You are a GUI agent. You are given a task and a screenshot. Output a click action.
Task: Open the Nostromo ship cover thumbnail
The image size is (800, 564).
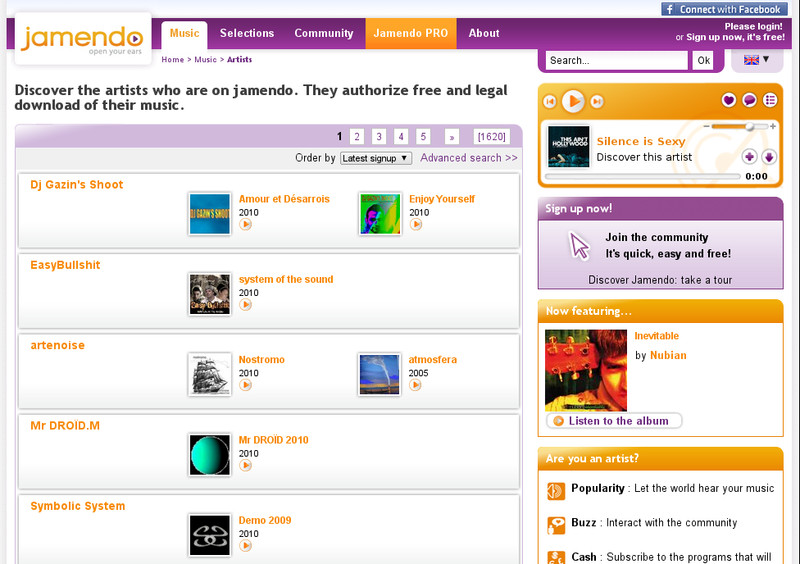[x=209, y=375]
